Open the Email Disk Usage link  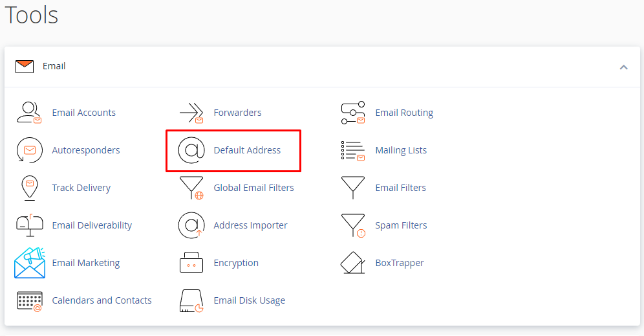click(249, 300)
